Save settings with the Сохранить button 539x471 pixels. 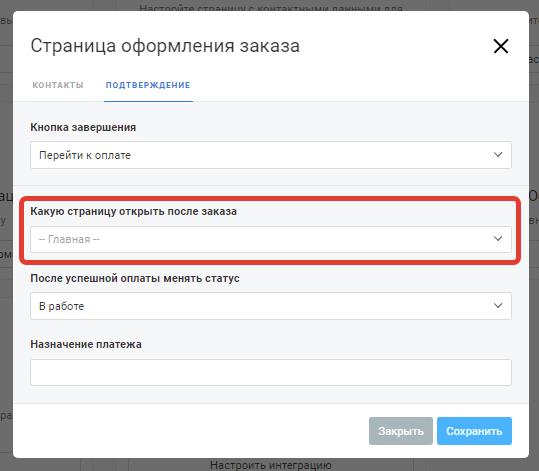[474, 431]
